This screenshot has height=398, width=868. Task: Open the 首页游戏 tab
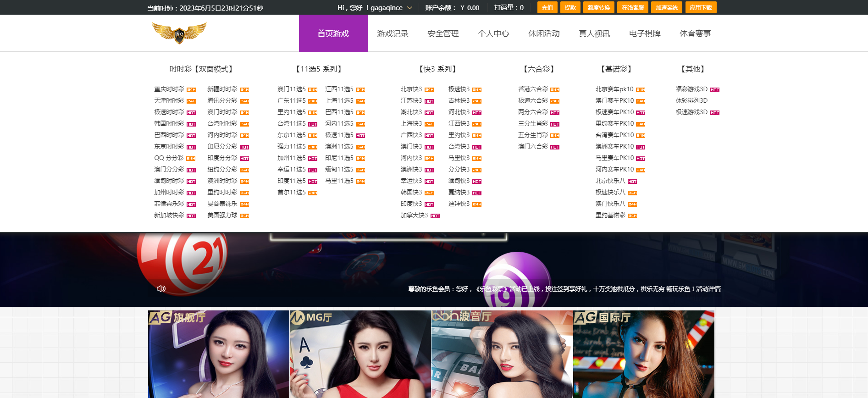click(333, 33)
